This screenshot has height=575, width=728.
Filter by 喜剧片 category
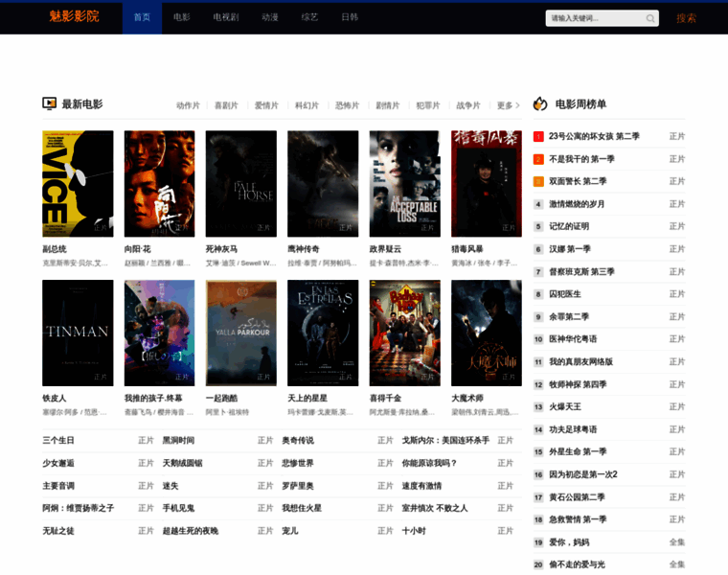pyautogui.click(x=226, y=105)
